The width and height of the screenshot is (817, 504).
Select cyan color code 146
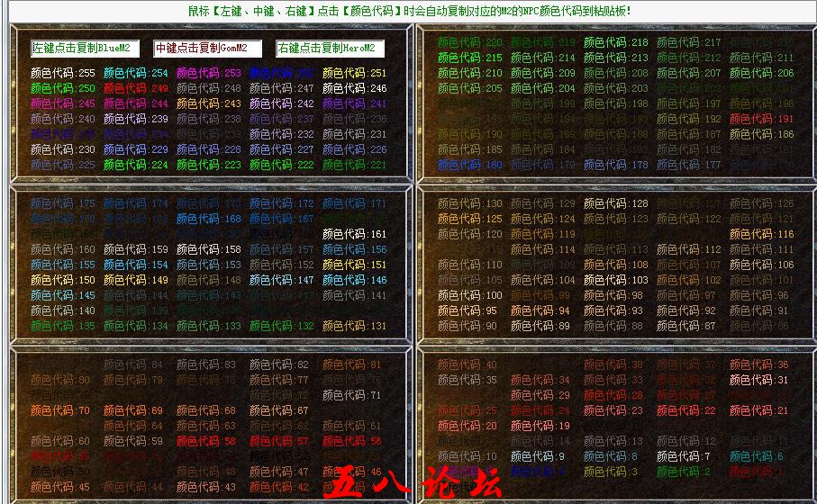point(355,280)
